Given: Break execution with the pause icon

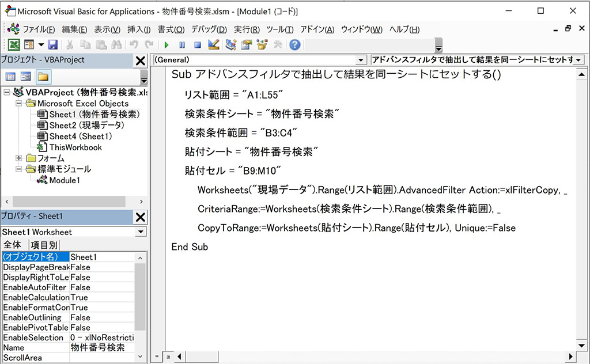Looking at the screenshot, I should point(182,45).
